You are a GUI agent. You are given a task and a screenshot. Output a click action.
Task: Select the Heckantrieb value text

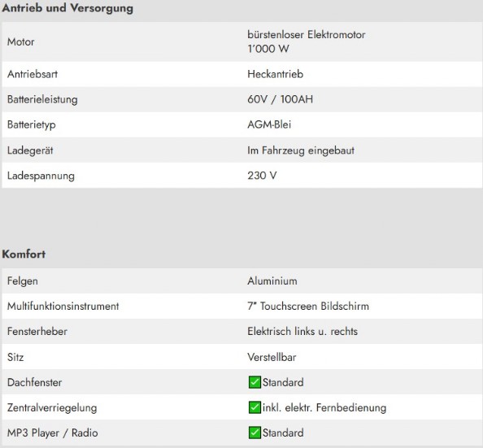click(275, 74)
